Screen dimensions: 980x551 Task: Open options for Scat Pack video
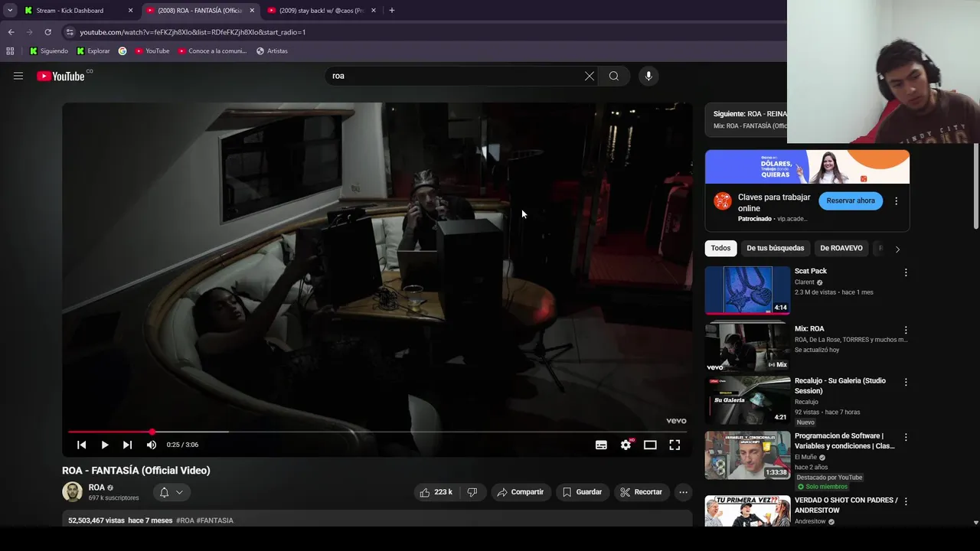click(x=906, y=272)
